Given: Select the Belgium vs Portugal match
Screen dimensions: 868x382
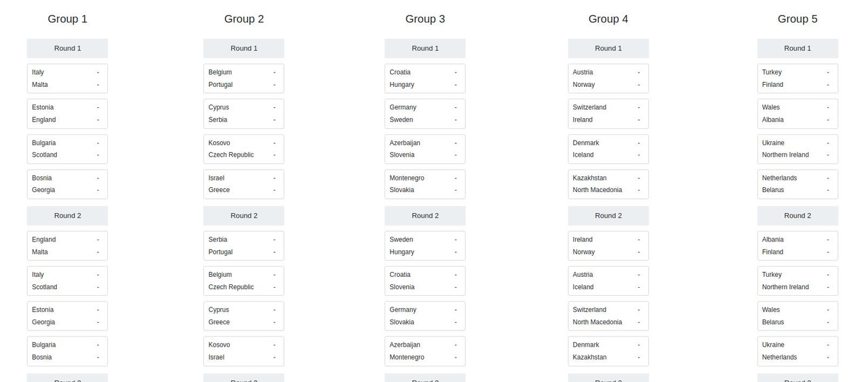Looking at the screenshot, I should 243,78.
